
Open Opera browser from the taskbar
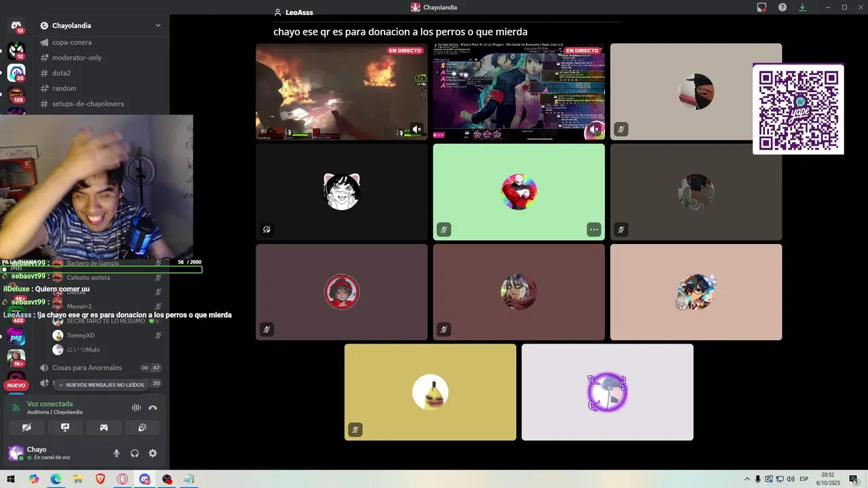coord(123,479)
